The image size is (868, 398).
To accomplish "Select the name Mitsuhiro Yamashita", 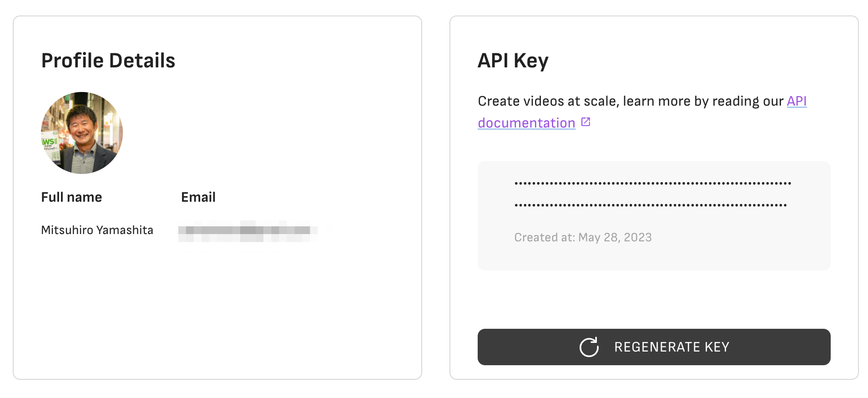I will (97, 230).
